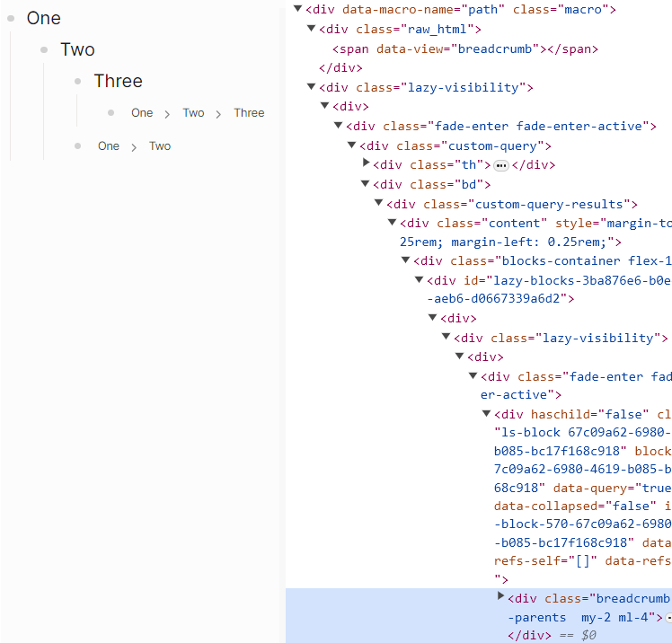Collapse the custom-query-results div node
The height and width of the screenshot is (643, 672).
(x=379, y=203)
